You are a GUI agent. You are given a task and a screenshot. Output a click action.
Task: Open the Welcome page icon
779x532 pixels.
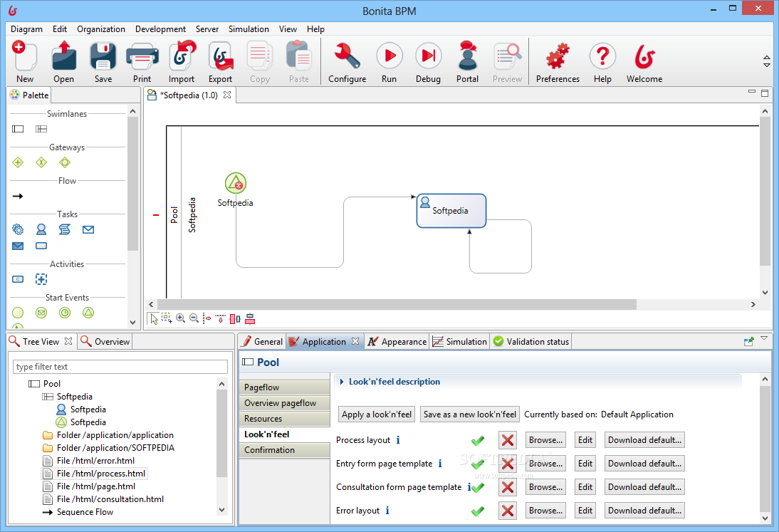[644, 56]
